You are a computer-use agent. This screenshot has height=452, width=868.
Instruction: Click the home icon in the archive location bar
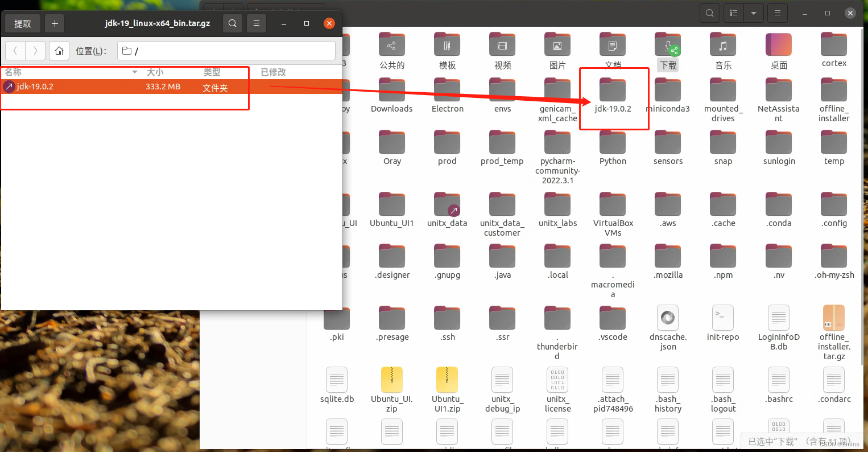[x=59, y=51]
